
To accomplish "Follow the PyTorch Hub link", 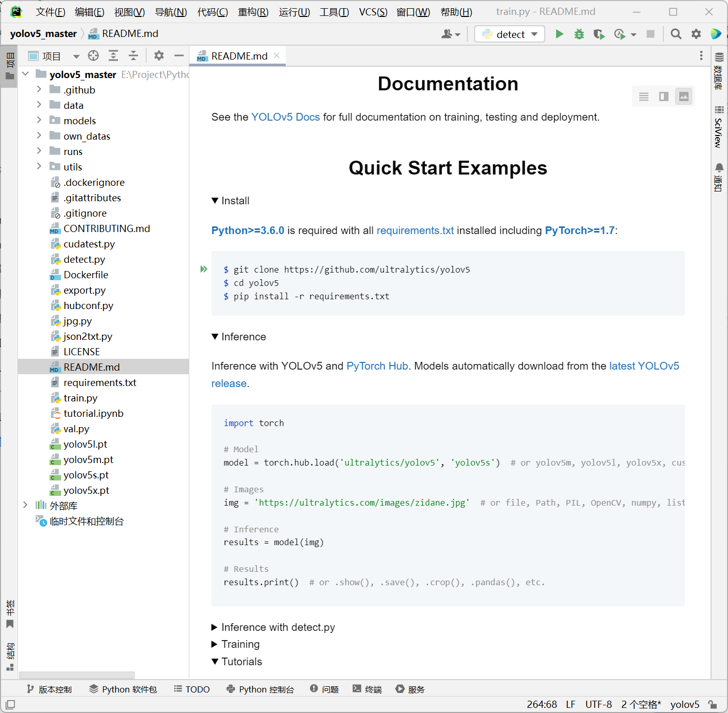I will point(377,366).
